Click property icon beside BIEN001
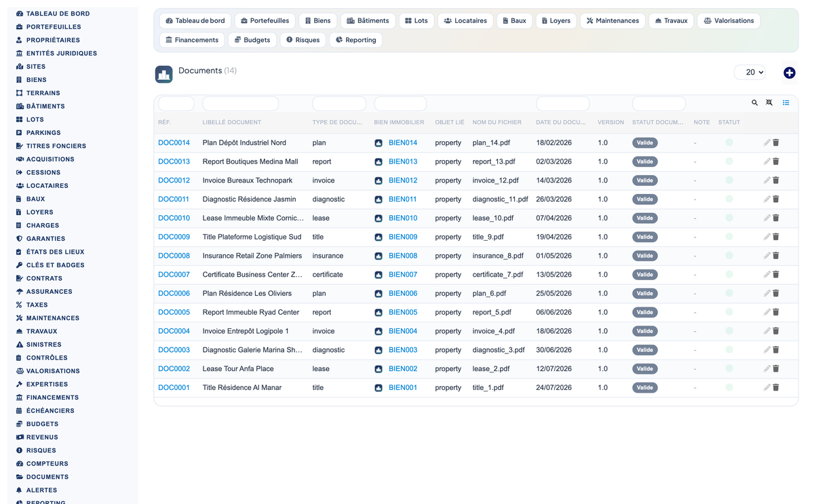Image resolution: width=814 pixels, height=504 pixels. coord(379,388)
